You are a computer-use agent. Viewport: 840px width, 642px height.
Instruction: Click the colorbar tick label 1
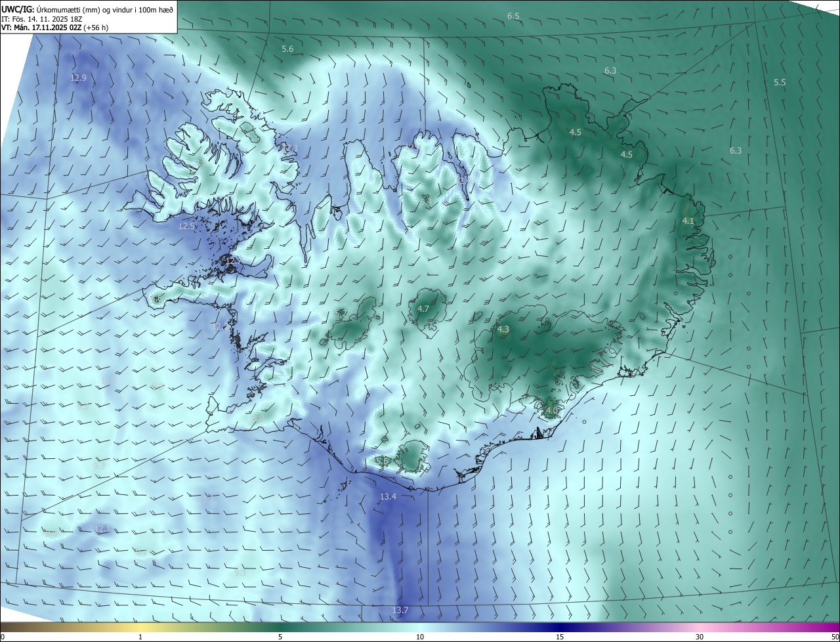pyautogui.click(x=140, y=637)
